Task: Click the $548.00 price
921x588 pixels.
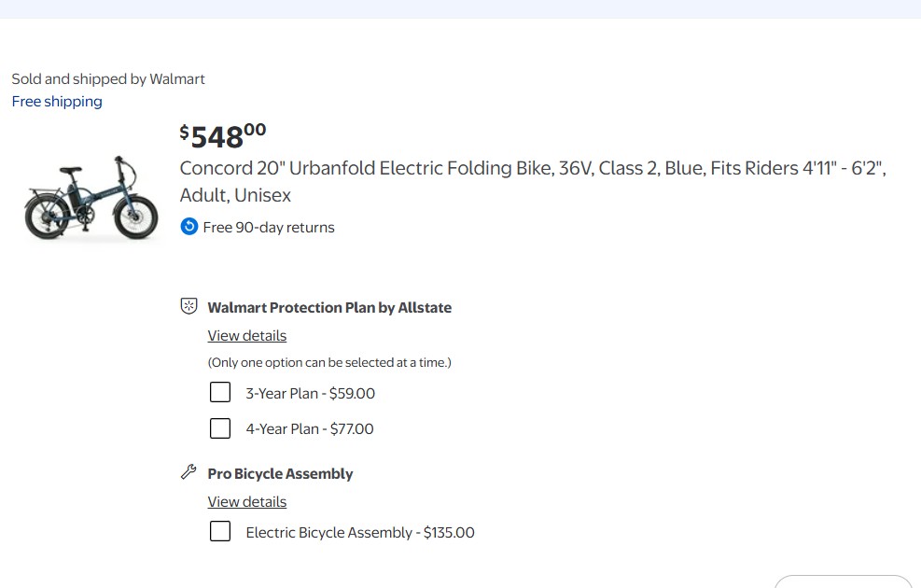Action: tap(223, 136)
